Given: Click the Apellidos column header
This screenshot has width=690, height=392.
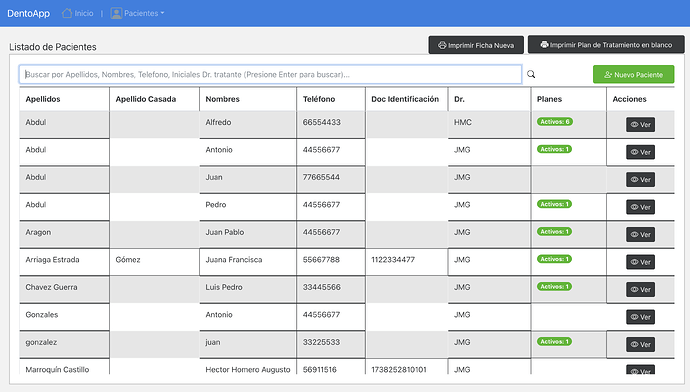Looking at the screenshot, I should 43,99.
